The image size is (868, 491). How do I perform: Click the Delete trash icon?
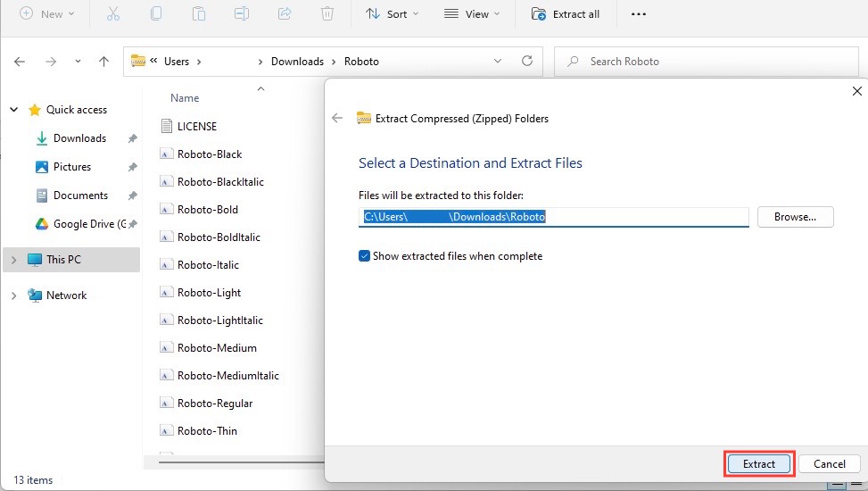coord(327,14)
